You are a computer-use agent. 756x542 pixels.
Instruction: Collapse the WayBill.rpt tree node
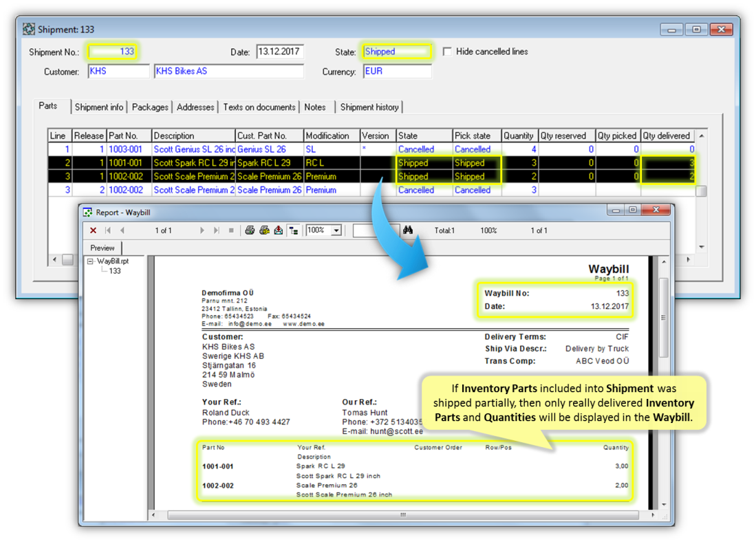[x=91, y=261]
